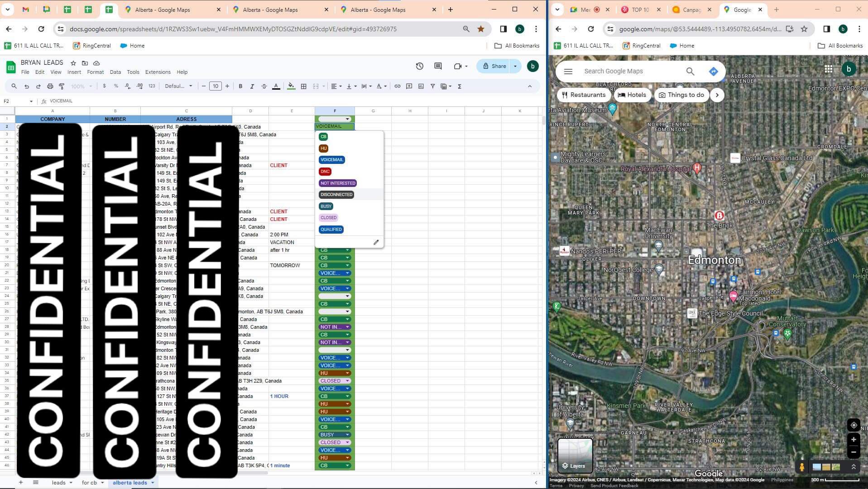Open the Data menu

(x=115, y=72)
